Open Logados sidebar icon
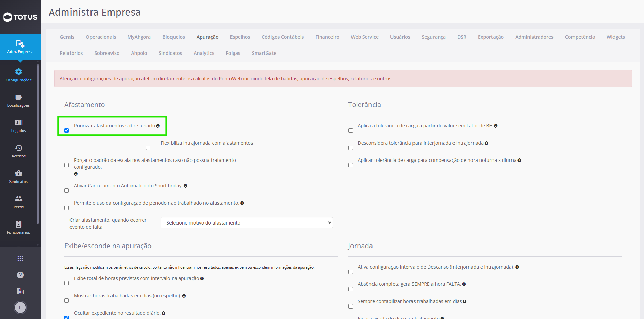Screen dimensions: 644x319 (19, 123)
